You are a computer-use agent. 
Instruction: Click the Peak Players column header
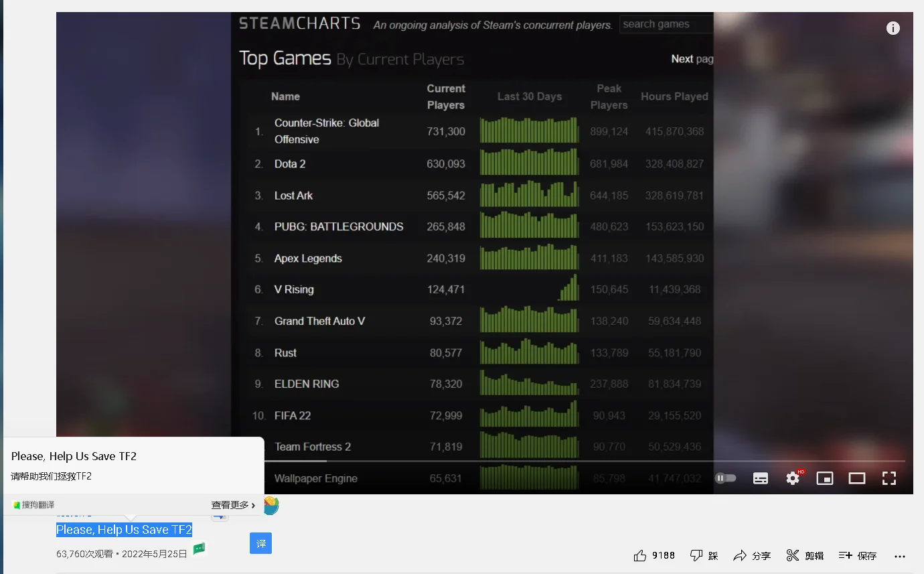click(609, 96)
